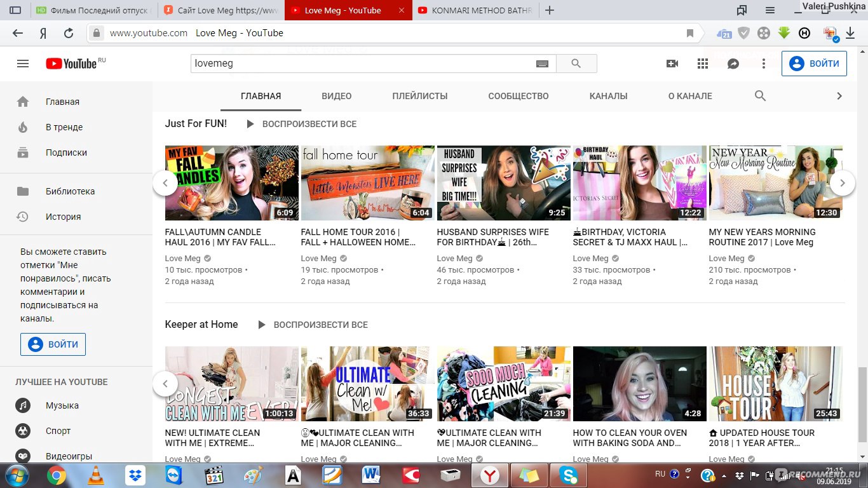Open the Birthday Haul 12:22 thumbnail
Image resolution: width=868 pixels, height=488 pixels.
[x=640, y=183]
